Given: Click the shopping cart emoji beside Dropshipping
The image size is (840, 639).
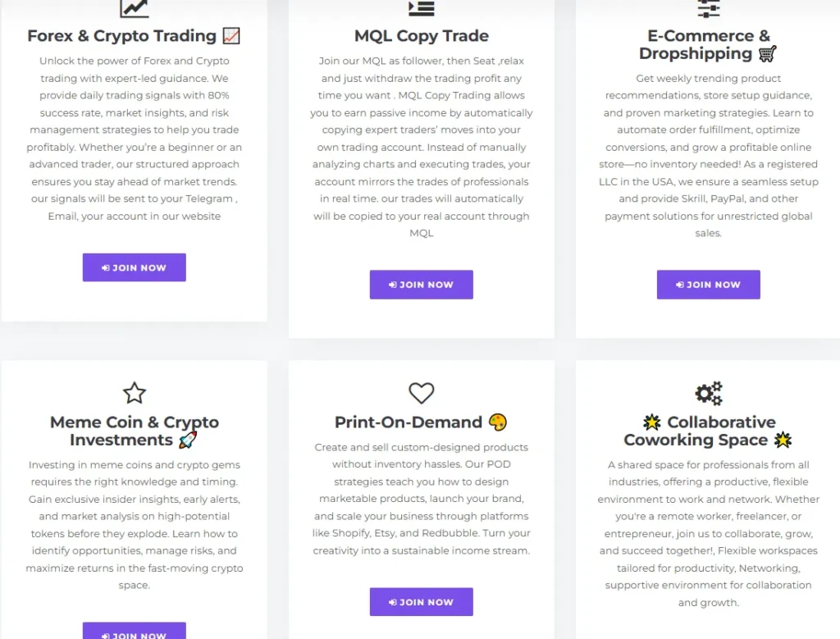Looking at the screenshot, I should tap(767, 54).
